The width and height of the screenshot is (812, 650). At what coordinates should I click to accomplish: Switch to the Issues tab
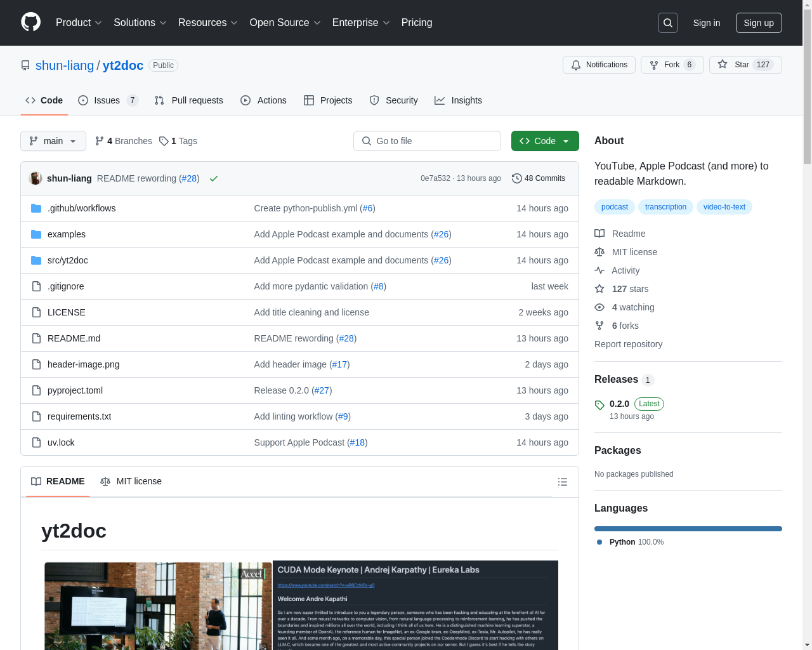[x=108, y=100]
